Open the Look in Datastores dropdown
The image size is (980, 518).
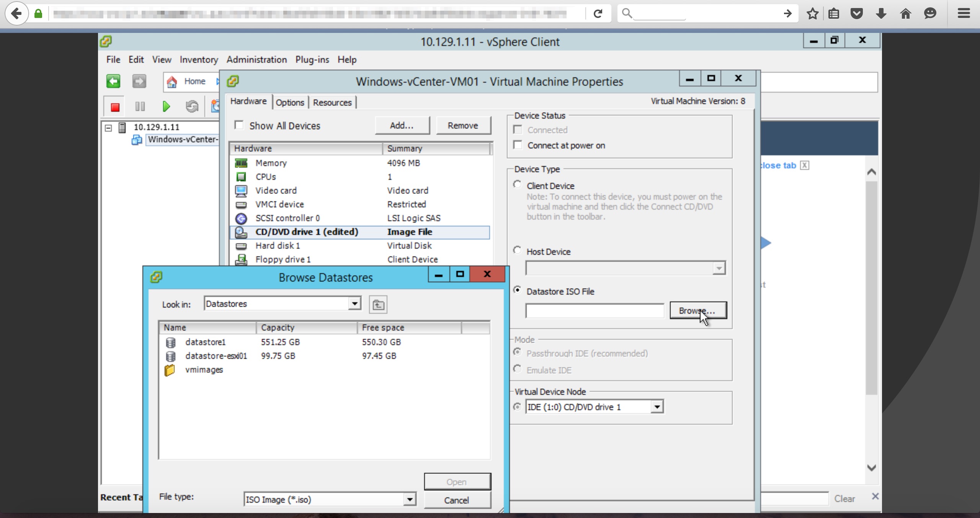pos(354,304)
